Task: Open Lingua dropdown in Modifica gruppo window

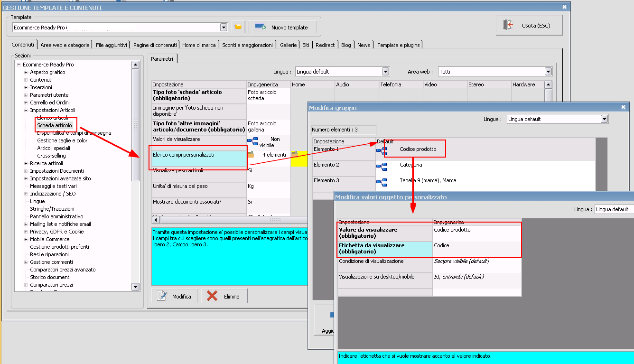Action: 604,119
